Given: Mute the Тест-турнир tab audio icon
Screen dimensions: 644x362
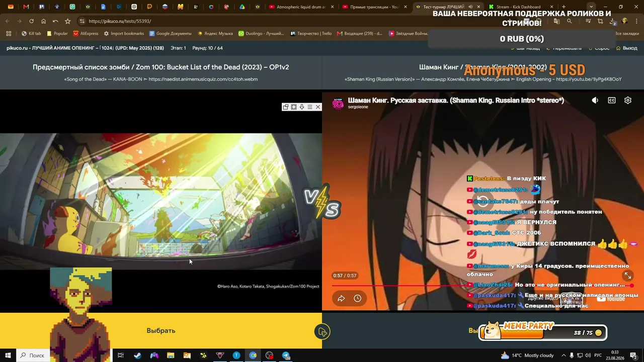Looking at the screenshot, I should coord(470,7).
